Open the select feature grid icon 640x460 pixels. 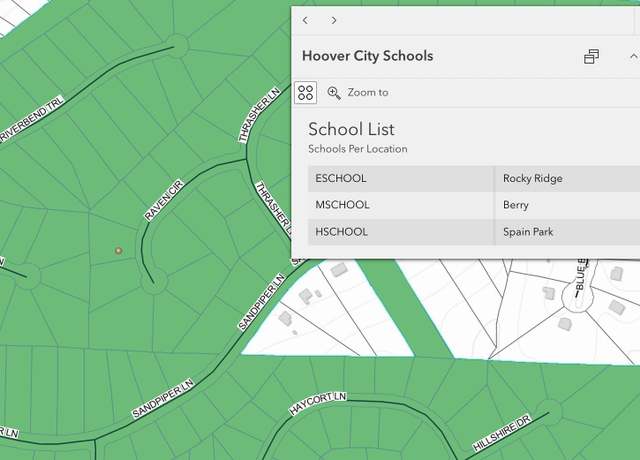(x=305, y=93)
